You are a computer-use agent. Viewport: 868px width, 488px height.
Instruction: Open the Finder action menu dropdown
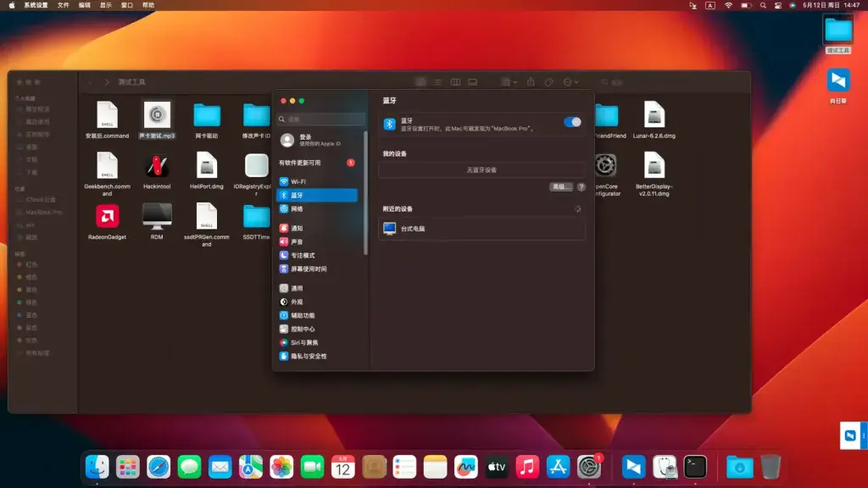coord(570,82)
